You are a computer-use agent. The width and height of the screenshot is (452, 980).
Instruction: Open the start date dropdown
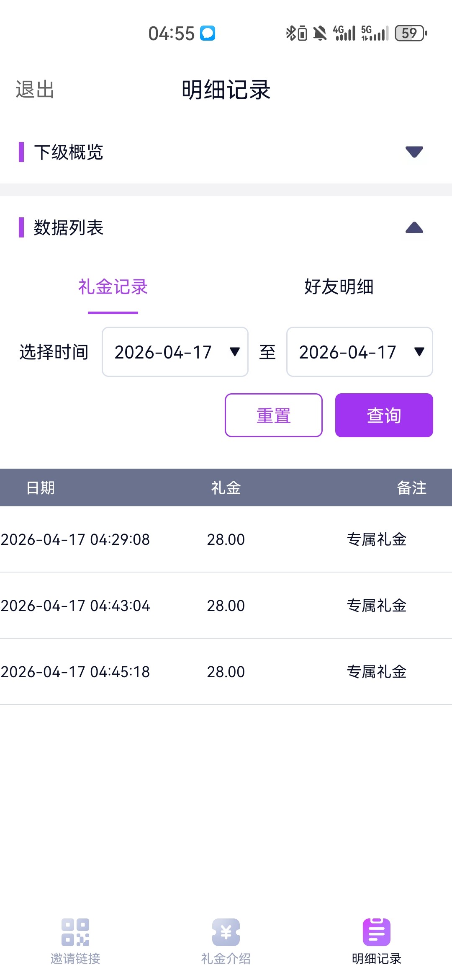(175, 352)
